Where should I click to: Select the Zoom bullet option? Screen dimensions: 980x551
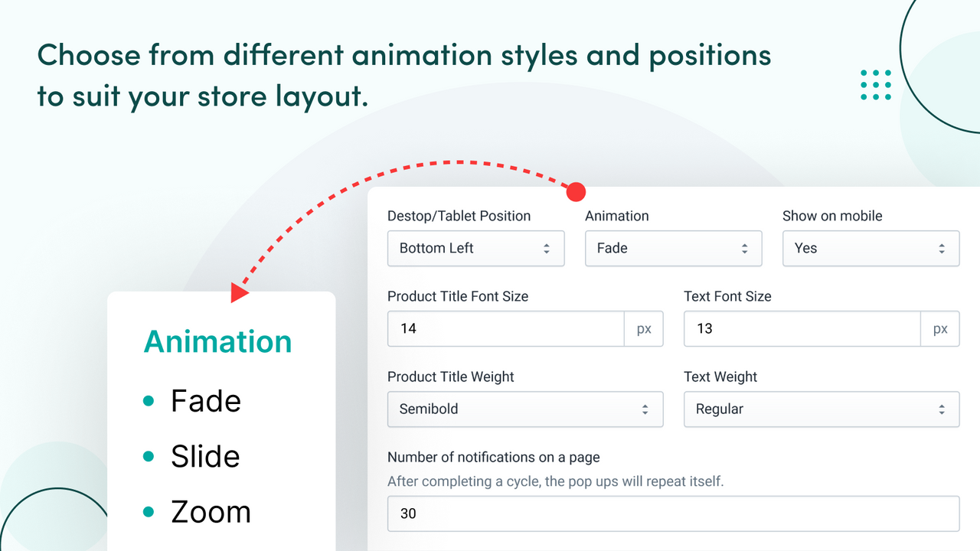[x=211, y=511]
